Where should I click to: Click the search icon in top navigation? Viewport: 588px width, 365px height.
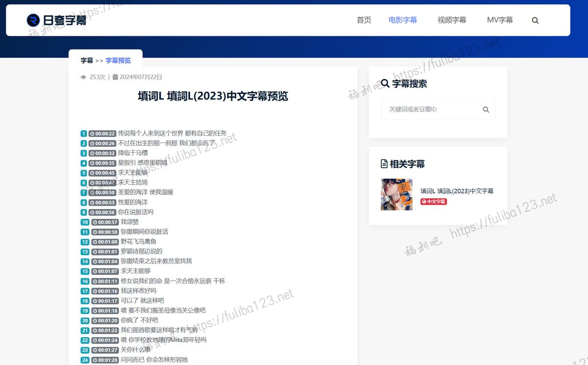coord(535,21)
